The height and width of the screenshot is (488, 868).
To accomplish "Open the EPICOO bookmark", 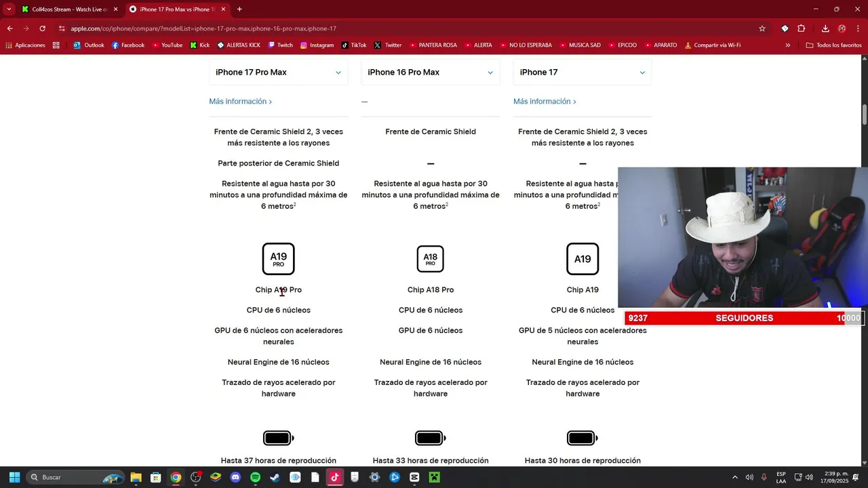I will (x=622, y=45).
